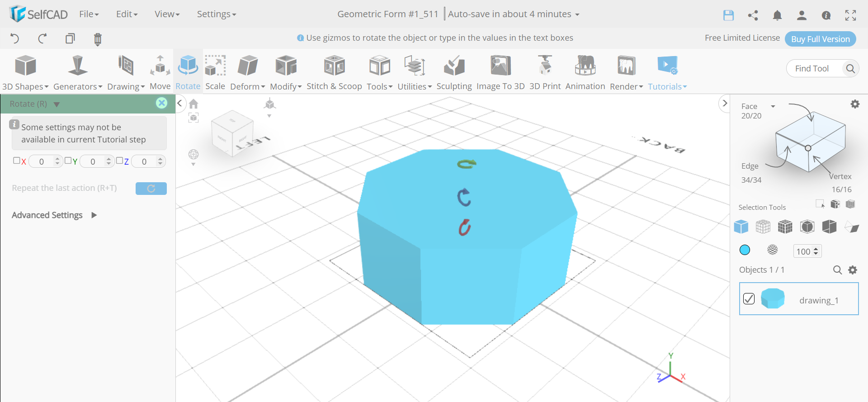The image size is (868, 402).
Task: Search objects with magnifier icon
Action: (837, 270)
